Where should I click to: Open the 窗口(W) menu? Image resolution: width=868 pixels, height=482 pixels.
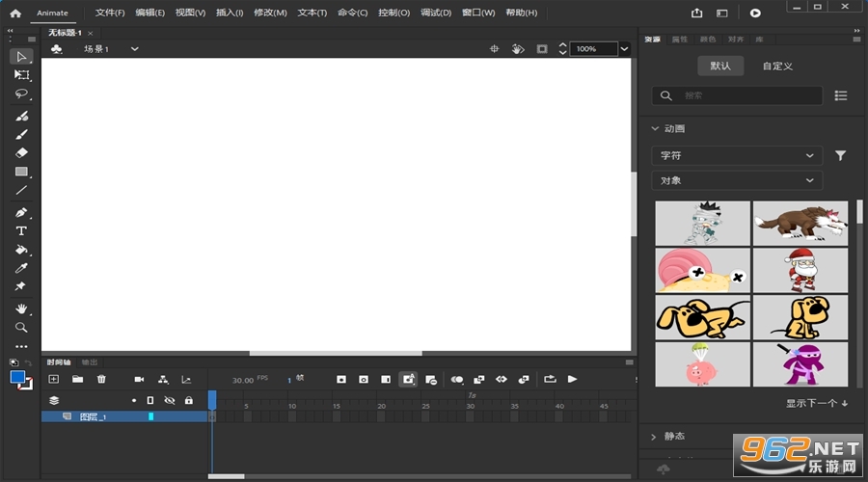(x=478, y=13)
